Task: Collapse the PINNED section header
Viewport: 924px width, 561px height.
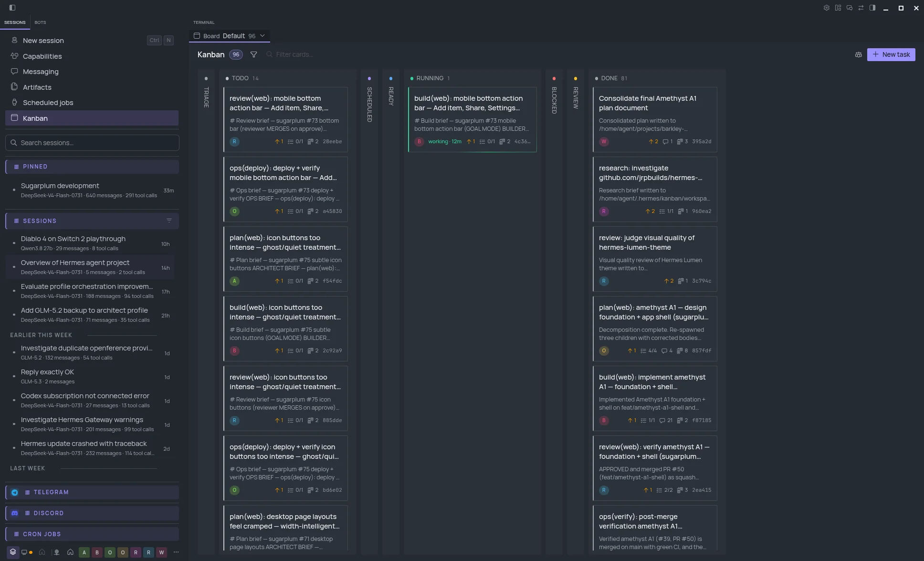Action: (92, 167)
